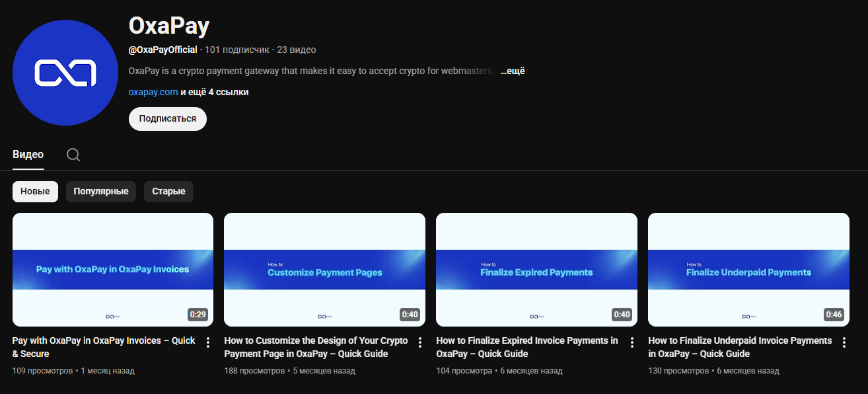Click the 23 видео count text
The width and height of the screenshot is (868, 394).
tap(297, 50)
